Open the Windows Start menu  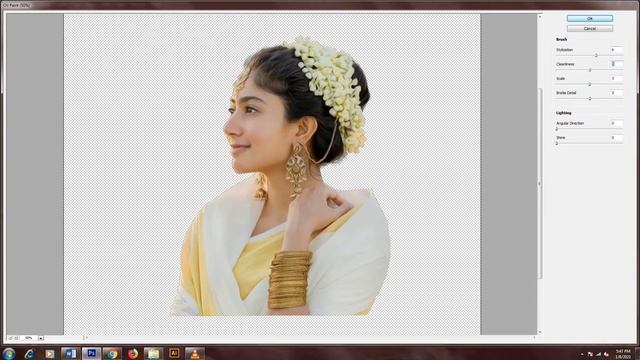point(9,353)
